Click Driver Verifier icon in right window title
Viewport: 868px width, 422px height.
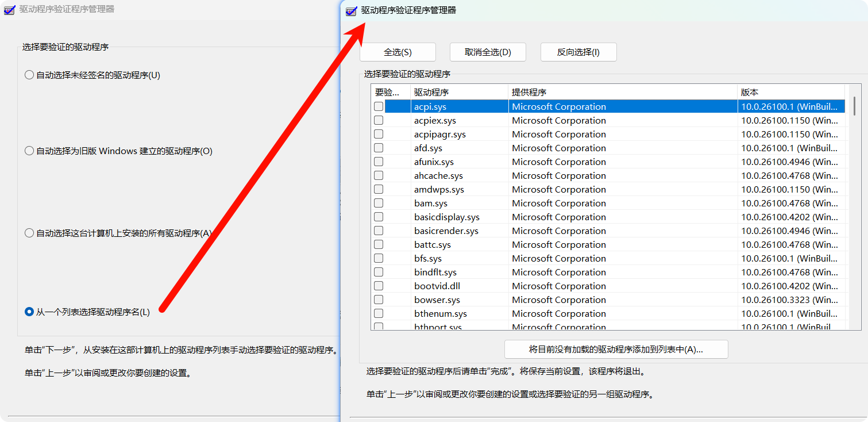(x=351, y=10)
